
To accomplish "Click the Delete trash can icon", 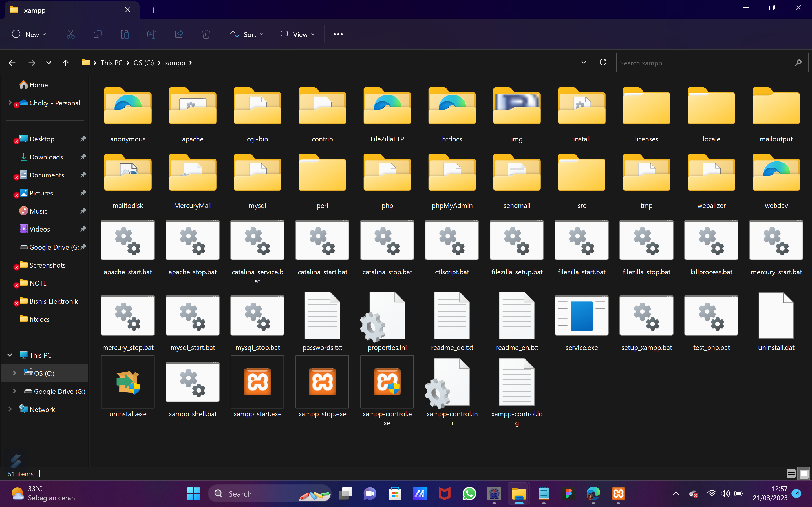I will 206,34.
